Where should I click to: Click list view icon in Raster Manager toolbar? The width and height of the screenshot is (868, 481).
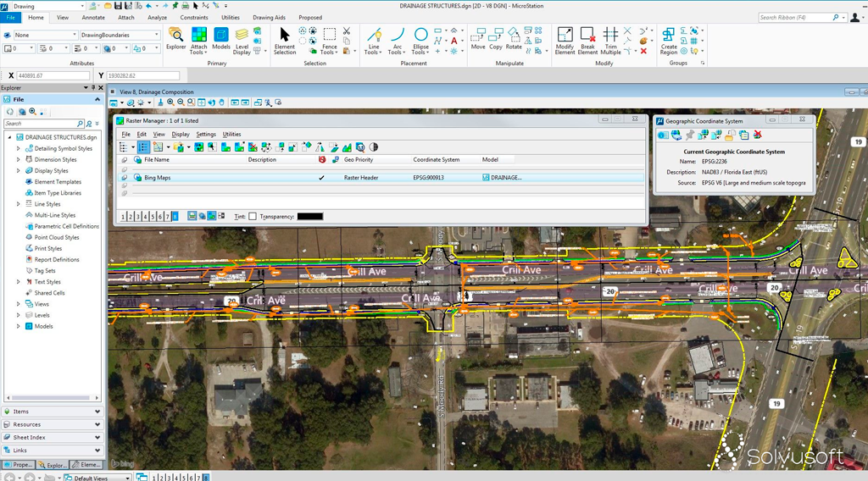pos(143,147)
